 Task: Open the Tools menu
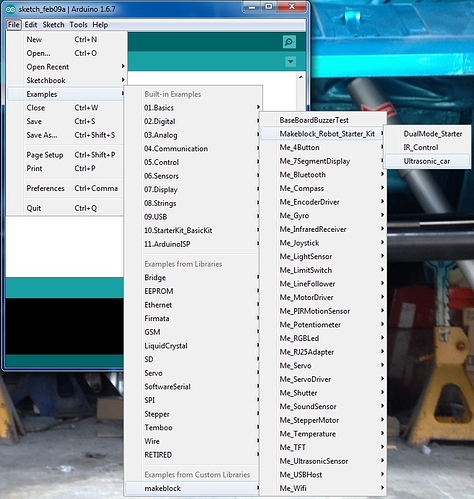tap(78, 25)
